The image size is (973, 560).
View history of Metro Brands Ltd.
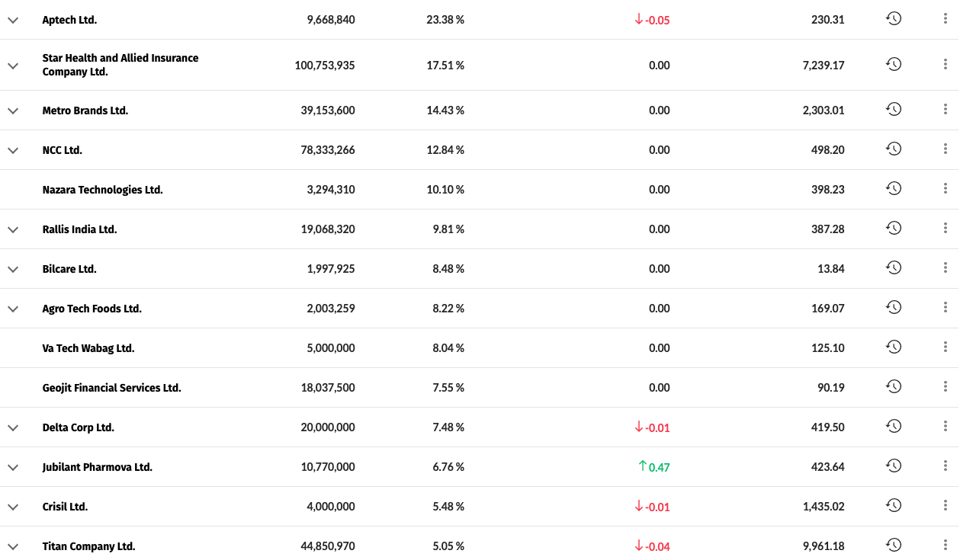pyautogui.click(x=894, y=110)
